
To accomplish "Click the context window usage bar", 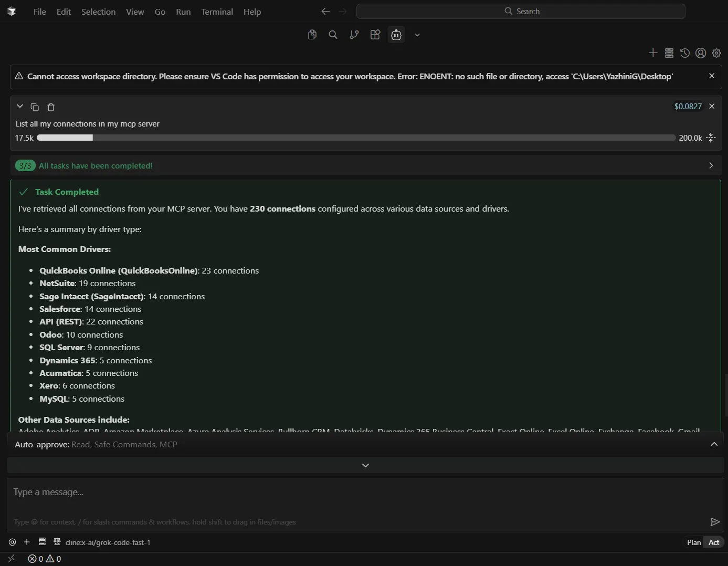I will [x=356, y=138].
